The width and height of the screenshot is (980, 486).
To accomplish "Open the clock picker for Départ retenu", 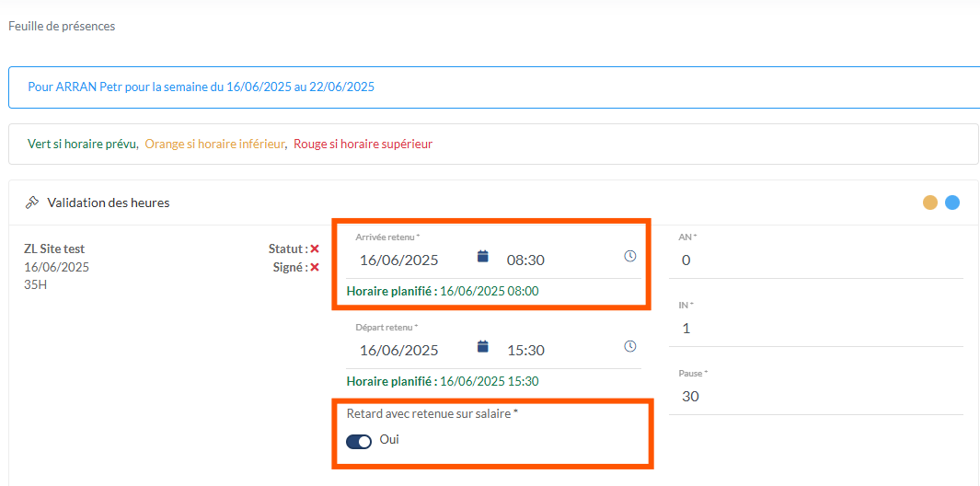I will (x=629, y=347).
